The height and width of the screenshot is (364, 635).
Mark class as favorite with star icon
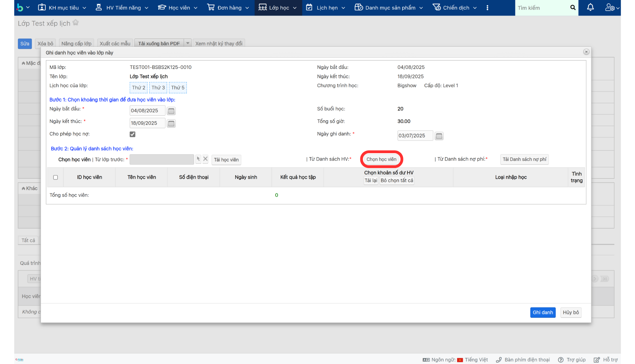76,23
